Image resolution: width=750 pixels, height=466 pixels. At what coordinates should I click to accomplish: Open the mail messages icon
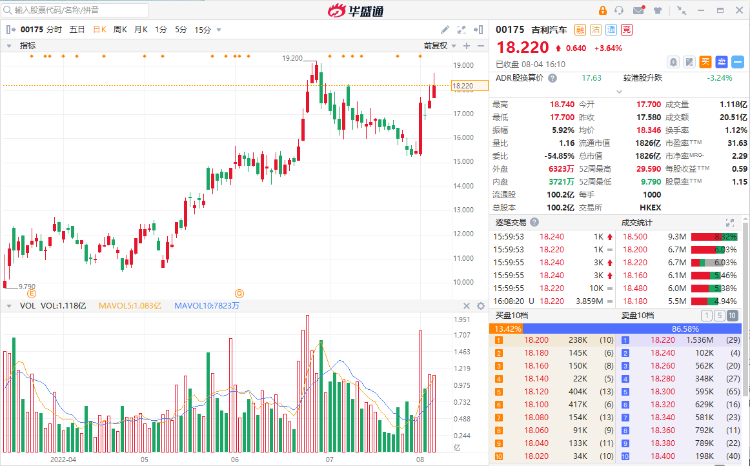pos(639,10)
